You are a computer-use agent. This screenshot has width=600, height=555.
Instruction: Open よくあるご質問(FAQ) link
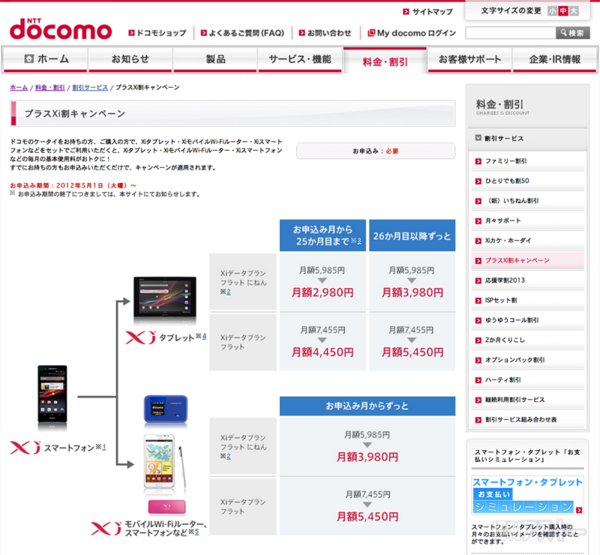tap(246, 33)
